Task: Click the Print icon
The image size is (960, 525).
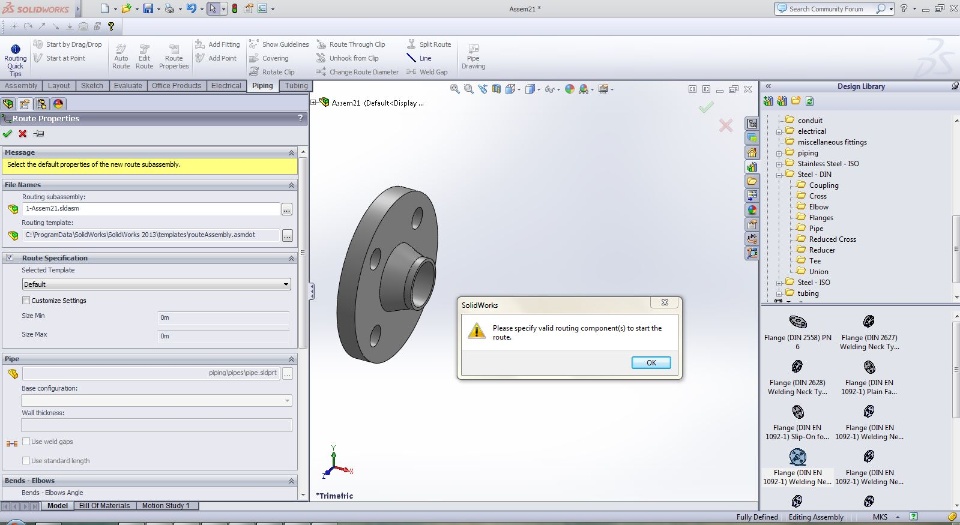Action: coord(170,9)
